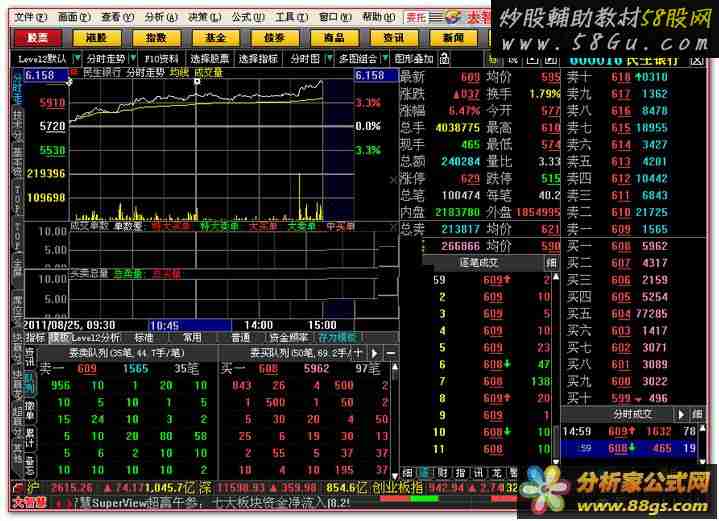Screen dimensions: 719x521
Task: Select the 商品 category button
Action: (x=334, y=38)
